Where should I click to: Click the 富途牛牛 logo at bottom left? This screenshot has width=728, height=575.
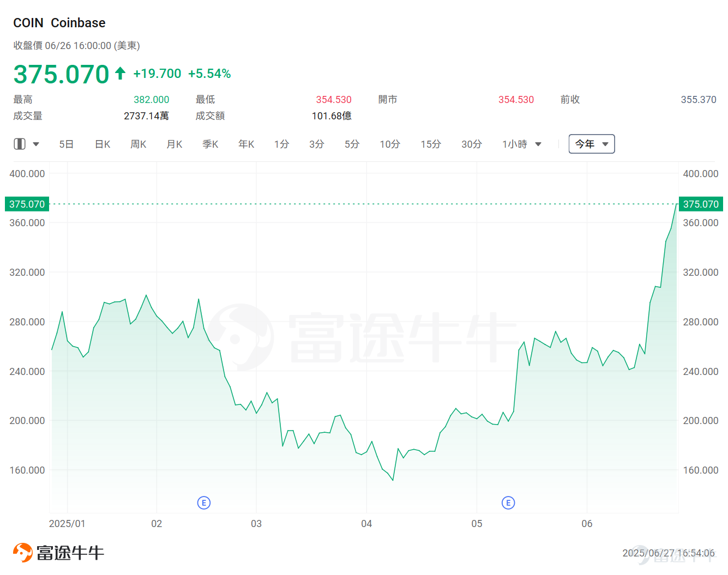pos(58,553)
